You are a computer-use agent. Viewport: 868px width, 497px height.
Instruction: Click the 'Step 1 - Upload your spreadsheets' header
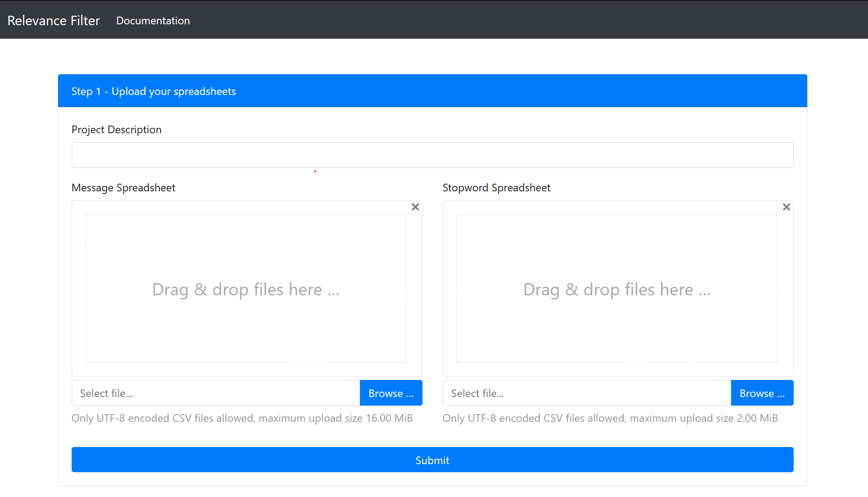click(x=154, y=91)
